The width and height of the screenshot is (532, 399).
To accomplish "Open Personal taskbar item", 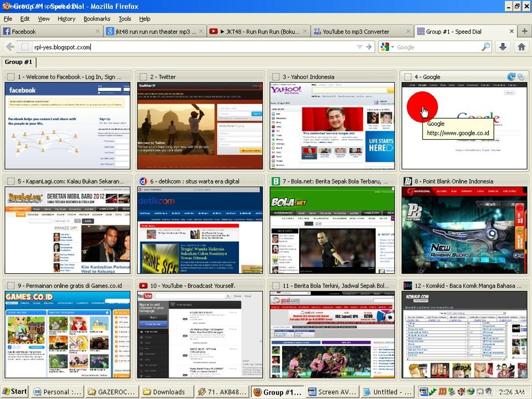I will tap(57, 392).
